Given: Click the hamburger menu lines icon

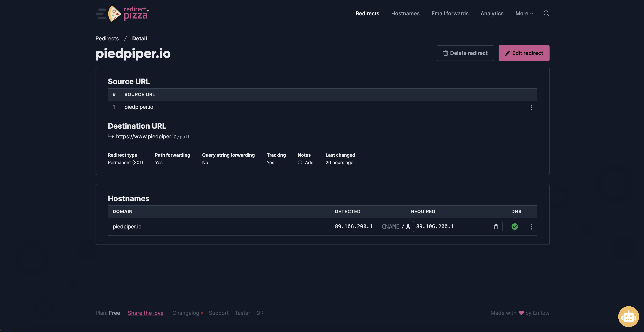Looking at the screenshot, I should [x=101, y=13].
